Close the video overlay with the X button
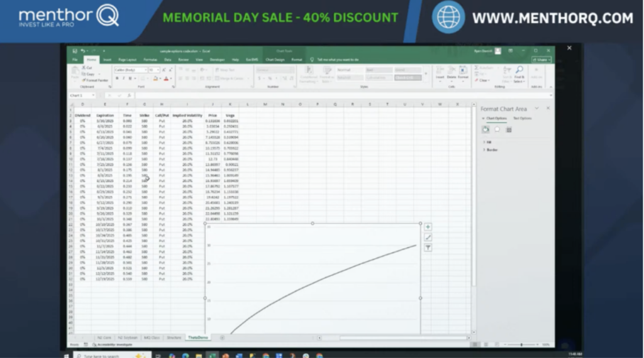This screenshot has height=358, width=644. [569, 48]
